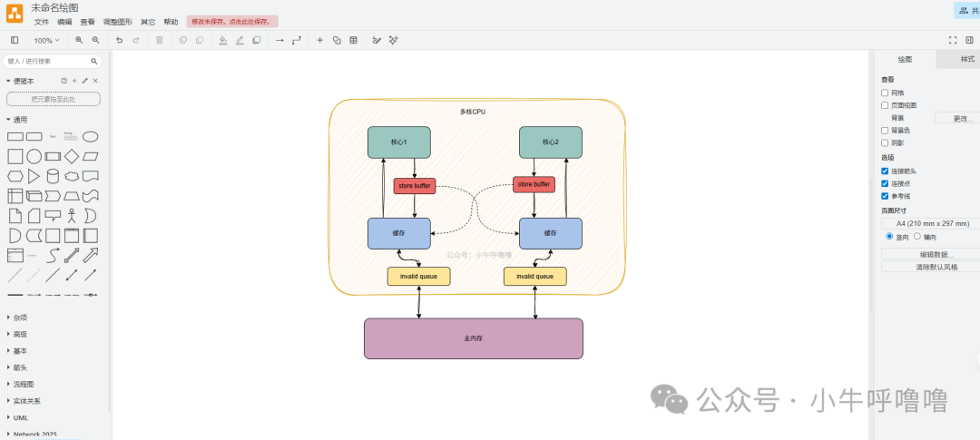Select the actor stick figure shape
This screenshot has width=980, height=440.
(72, 215)
